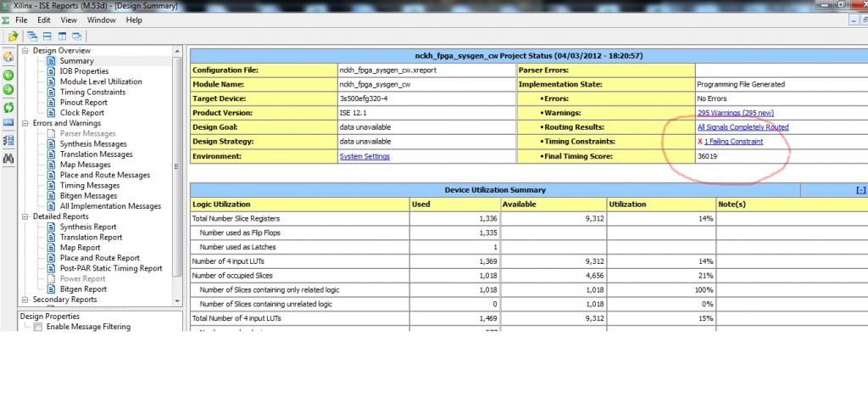The image size is (868, 398).
Task: Open Timing Constraints in the tree
Action: [x=92, y=92]
